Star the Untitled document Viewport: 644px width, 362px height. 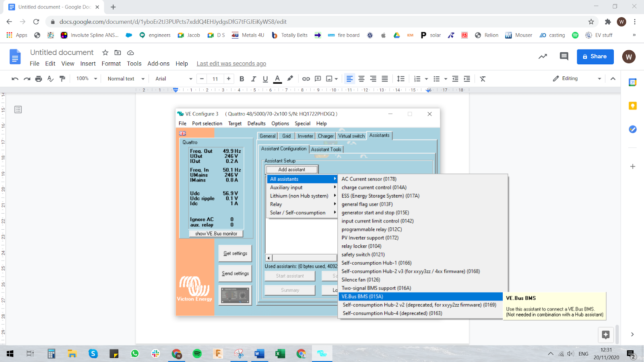tap(105, 53)
